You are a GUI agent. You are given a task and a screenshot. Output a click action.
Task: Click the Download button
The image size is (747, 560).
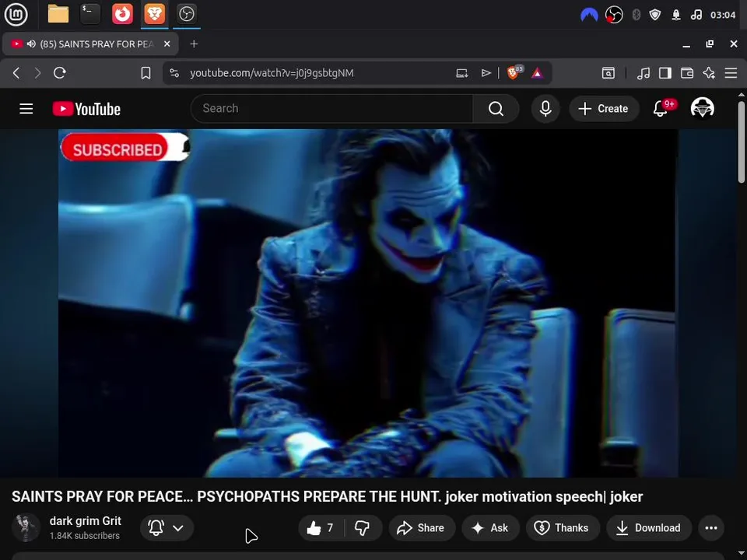coord(648,527)
